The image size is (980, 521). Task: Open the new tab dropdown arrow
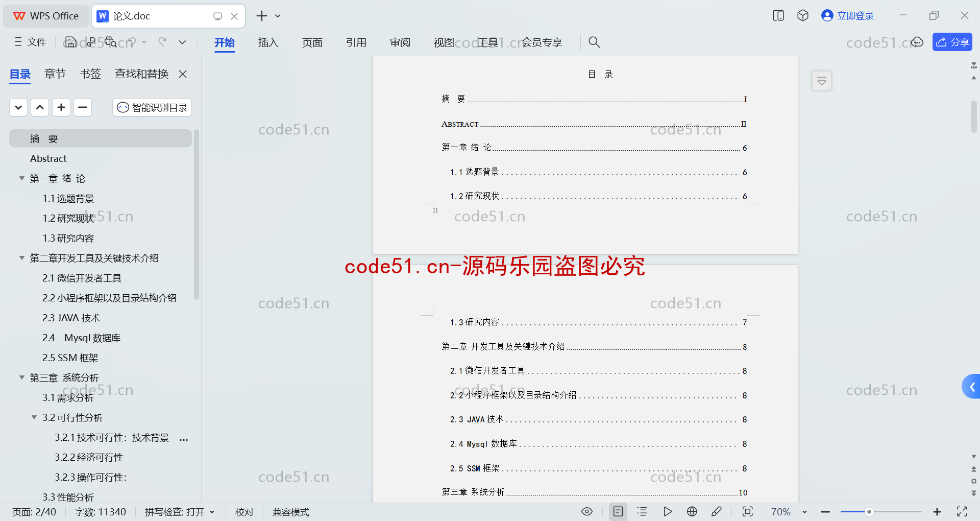tap(278, 16)
